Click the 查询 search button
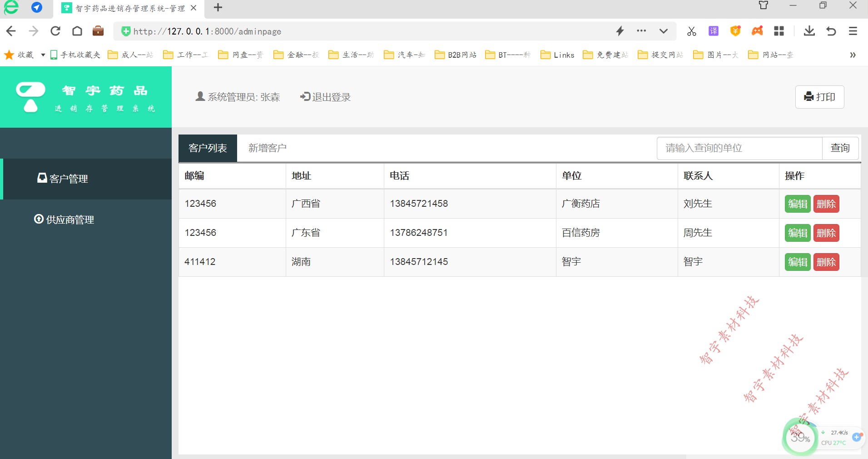The width and height of the screenshot is (868, 459). (x=840, y=148)
